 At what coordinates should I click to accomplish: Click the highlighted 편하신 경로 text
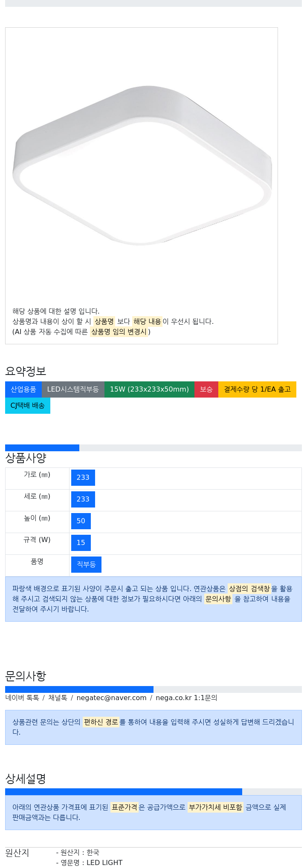pos(101,722)
